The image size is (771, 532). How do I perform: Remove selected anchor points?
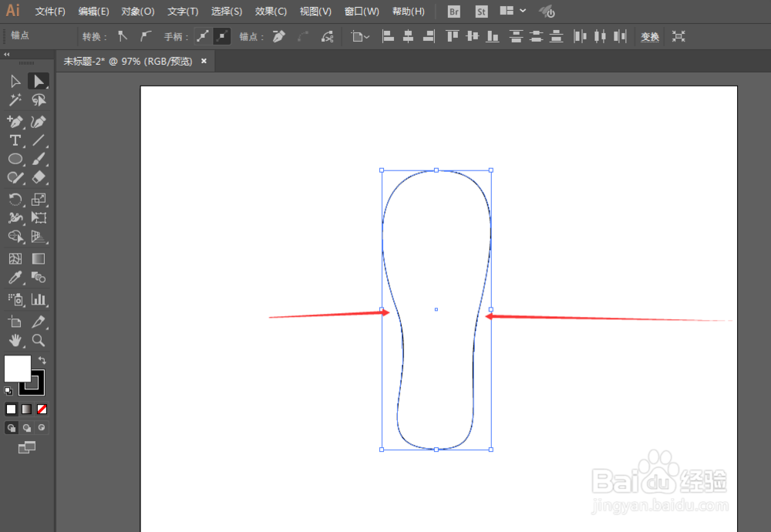click(279, 36)
